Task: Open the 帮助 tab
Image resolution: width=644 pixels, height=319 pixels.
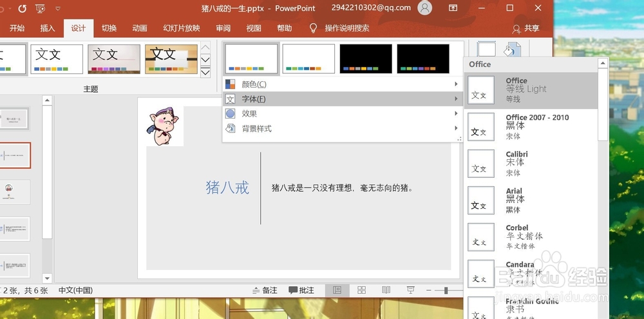Action: coord(284,28)
